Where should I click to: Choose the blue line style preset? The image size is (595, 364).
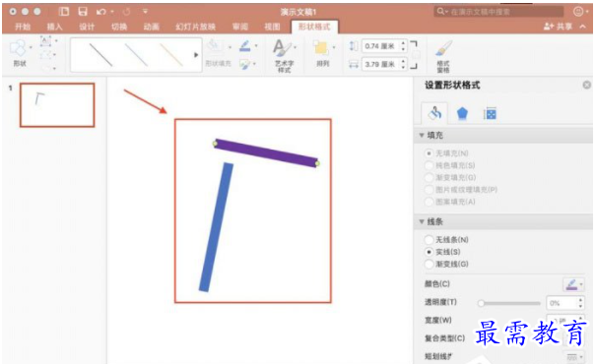[136, 55]
